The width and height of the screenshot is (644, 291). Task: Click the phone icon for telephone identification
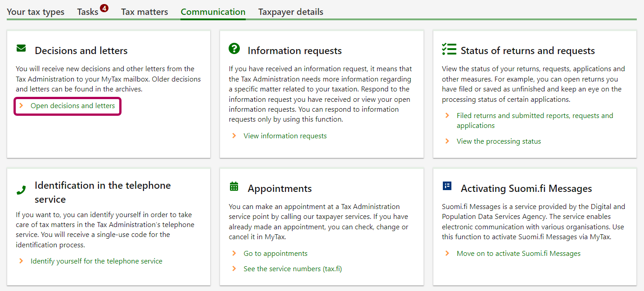(x=21, y=190)
